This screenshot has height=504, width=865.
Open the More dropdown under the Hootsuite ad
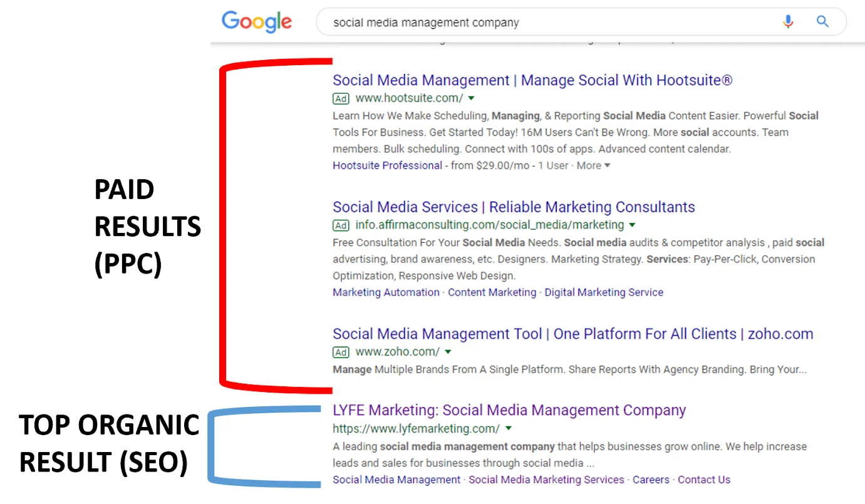[593, 165]
